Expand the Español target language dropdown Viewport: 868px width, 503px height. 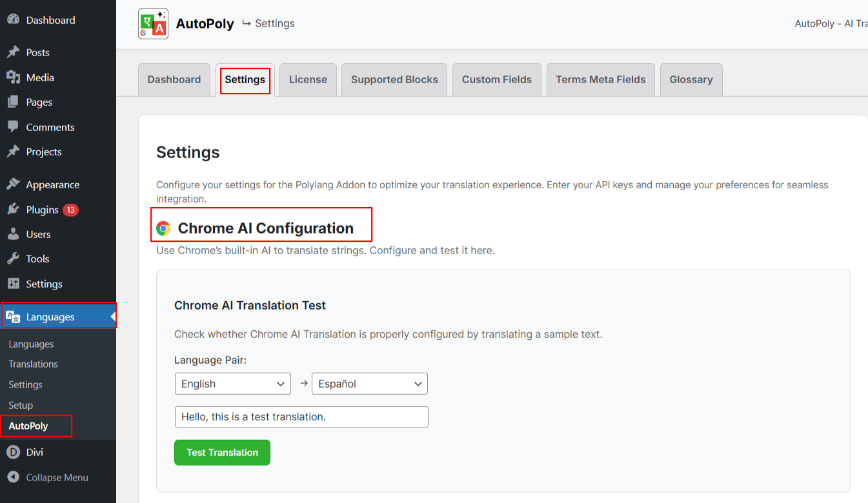[369, 384]
